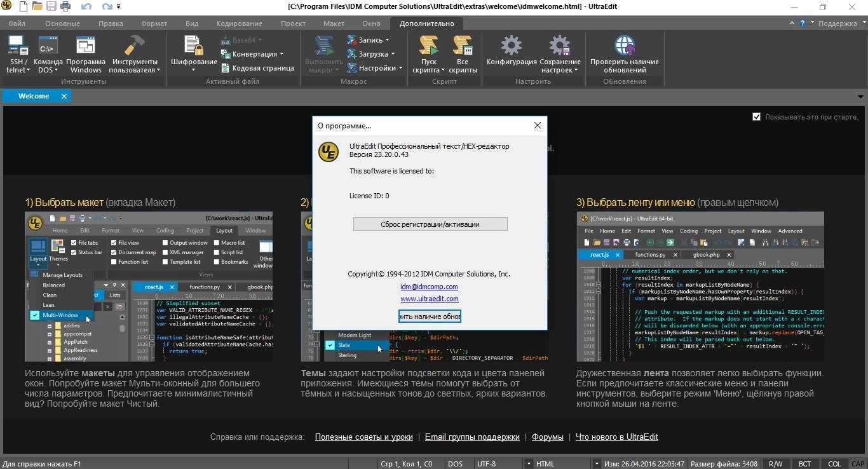This screenshot has height=469, width=868.
Task: Open the quick access toolbar customize arrow
Action: point(119,7)
